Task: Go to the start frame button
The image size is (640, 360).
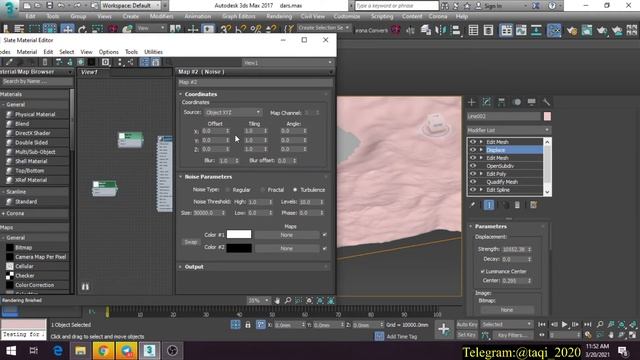Action: 542,325
